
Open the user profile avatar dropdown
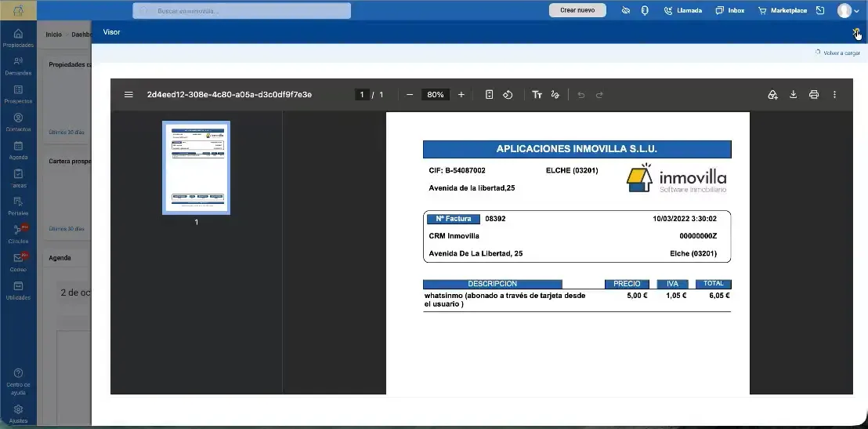point(848,10)
